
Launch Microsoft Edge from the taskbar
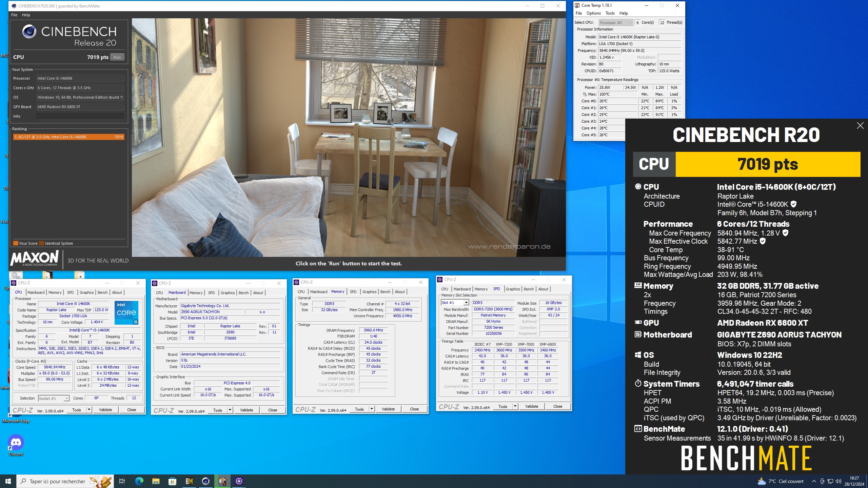pyautogui.click(x=139, y=481)
